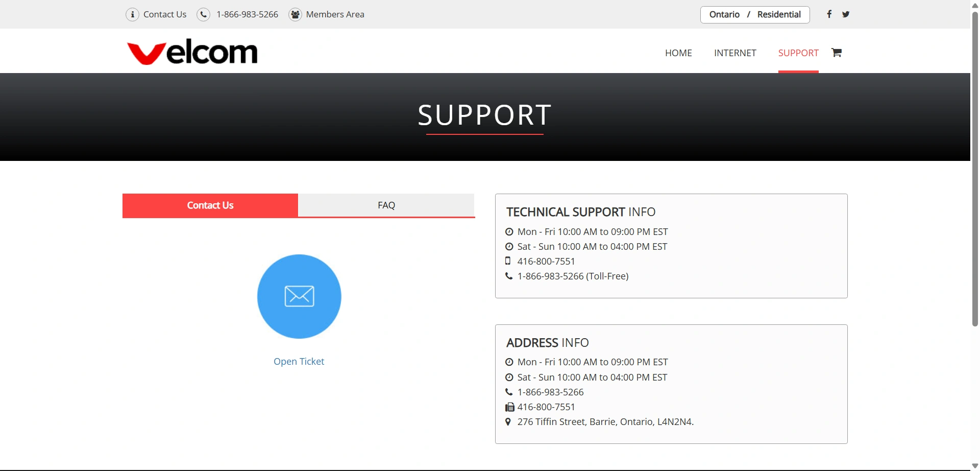Open the shopping cart icon
The width and height of the screenshot is (980, 471).
(x=836, y=53)
